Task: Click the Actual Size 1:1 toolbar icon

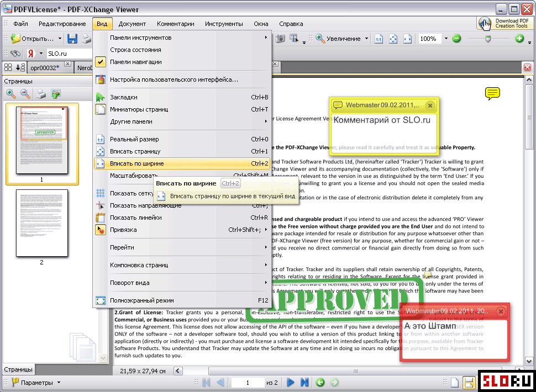Action: 379,39
